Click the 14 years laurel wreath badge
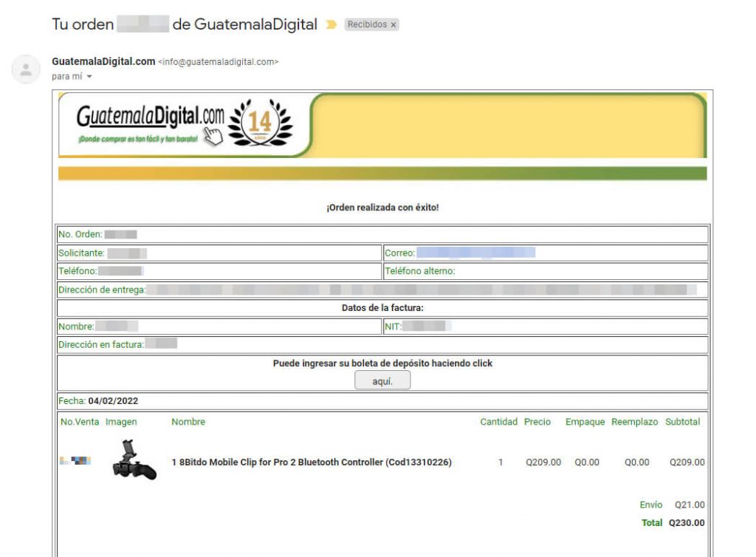 [259, 122]
